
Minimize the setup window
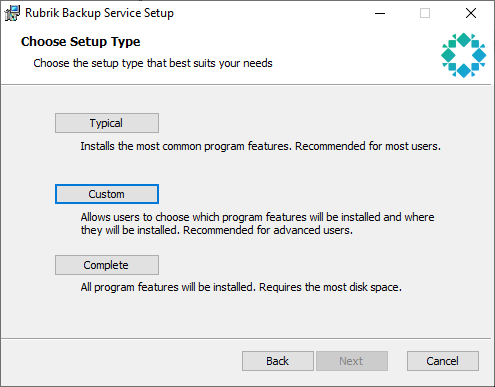[x=380, y=13]
